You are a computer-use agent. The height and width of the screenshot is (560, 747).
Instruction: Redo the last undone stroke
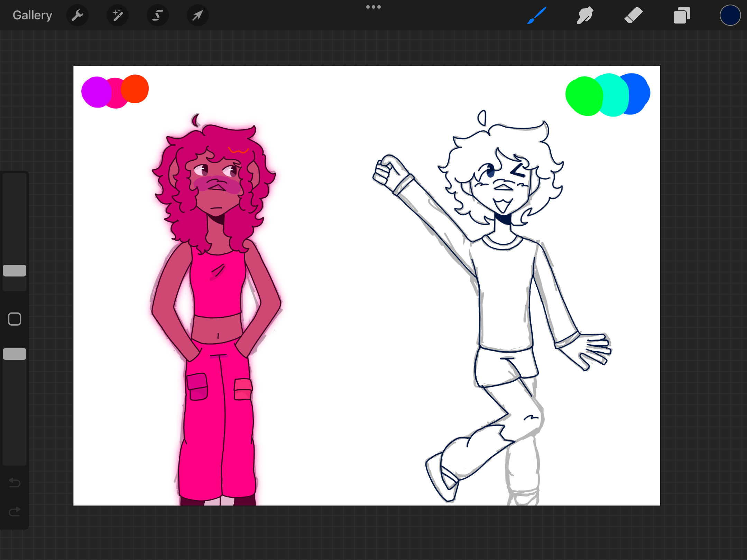coord(15,511)
